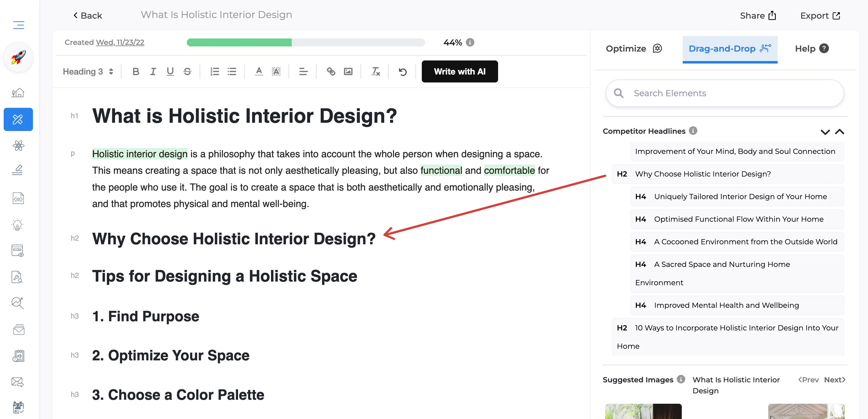Open the analytics magnifier sidebar icon
Viewport: 868px width, 419px height.
point(17,303)
